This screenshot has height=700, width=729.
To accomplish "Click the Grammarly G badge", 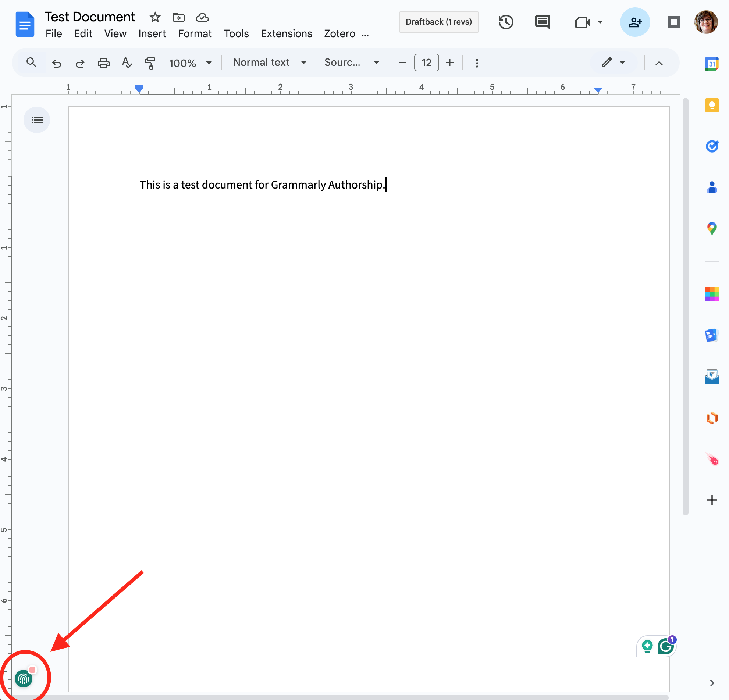I will point(665,646).
